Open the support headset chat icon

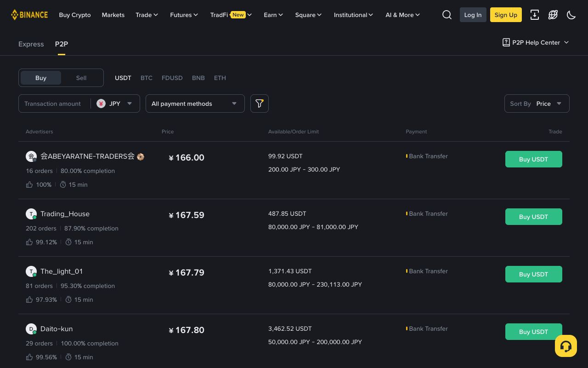566,346
